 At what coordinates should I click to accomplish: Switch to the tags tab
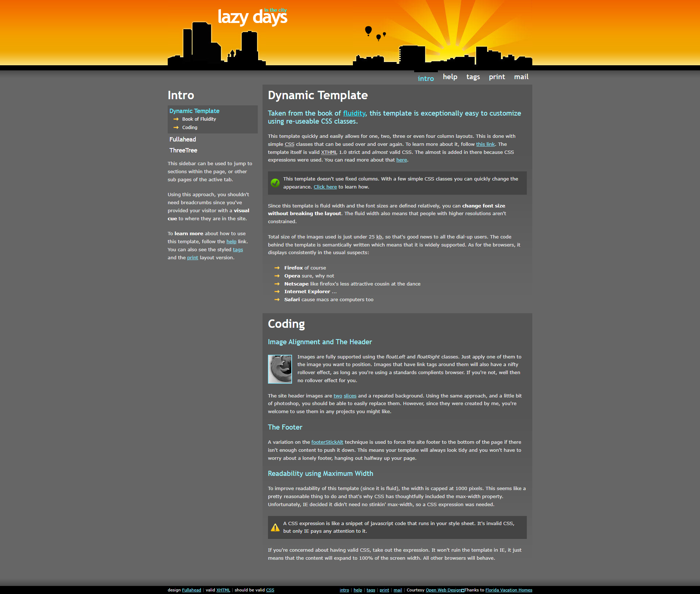coord(473,77)
